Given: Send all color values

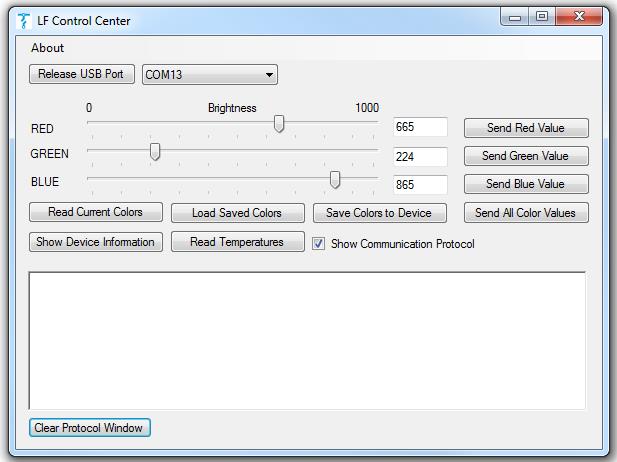Looking at the screenshot, I should click(526, 213).
